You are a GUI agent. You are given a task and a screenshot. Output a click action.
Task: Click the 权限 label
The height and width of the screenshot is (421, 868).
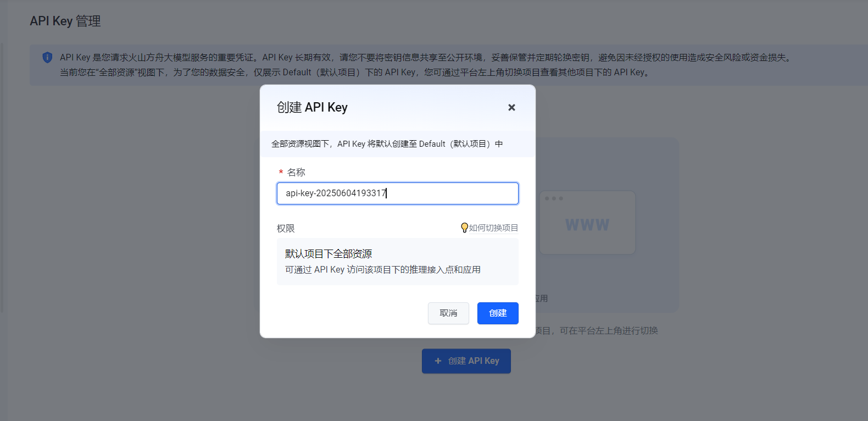(286, 228)
